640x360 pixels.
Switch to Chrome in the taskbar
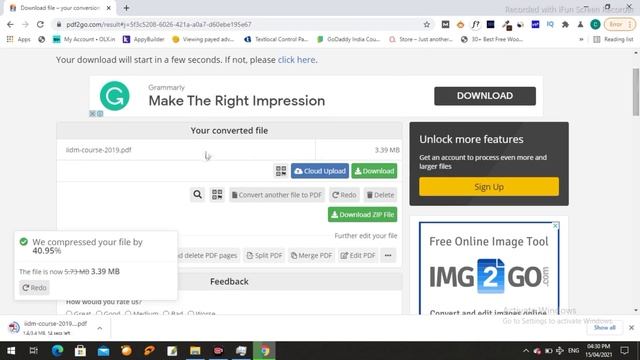pyautogui.click(x=264, y=351)
